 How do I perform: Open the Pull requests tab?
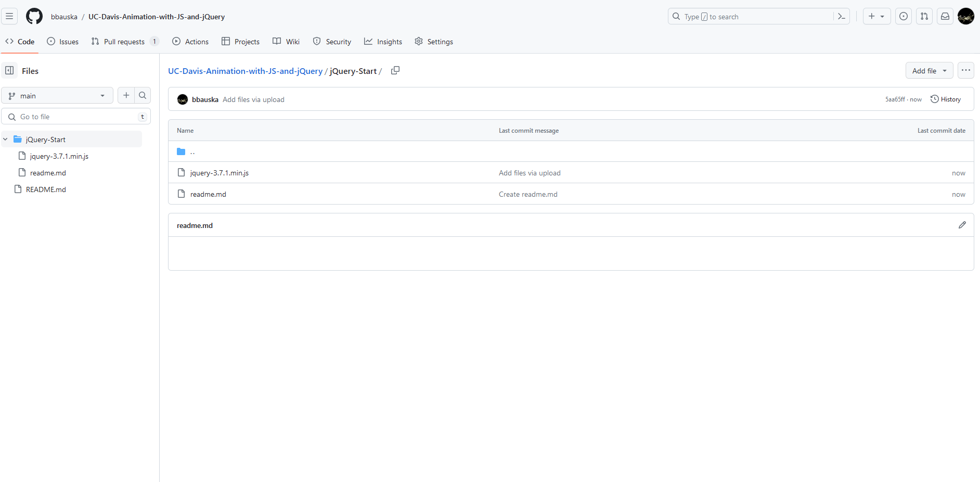[x=125, y=42]
